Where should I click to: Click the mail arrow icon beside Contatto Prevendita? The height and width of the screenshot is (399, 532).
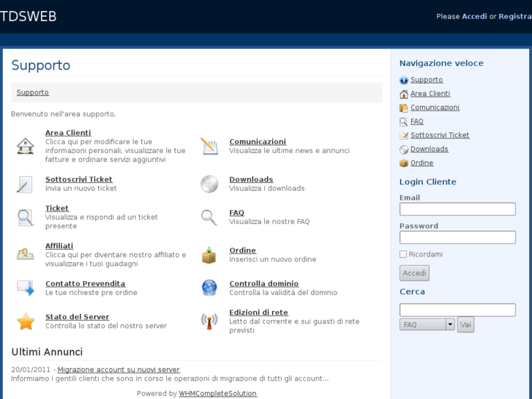26,288
